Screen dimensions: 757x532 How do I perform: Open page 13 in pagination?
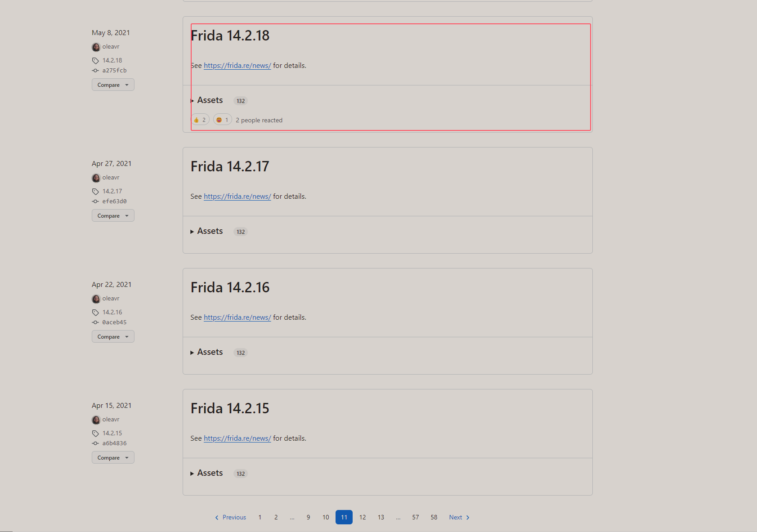point(381,517)
